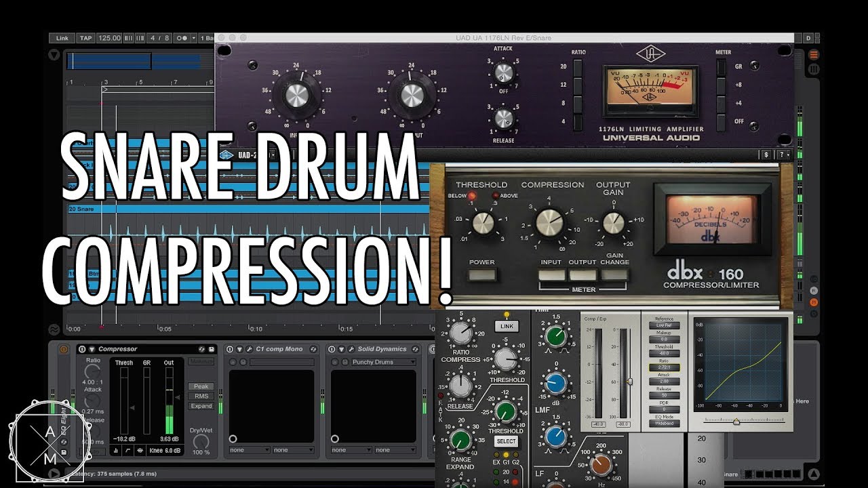Collapse the C1 comp Mono device triangle
868x488 pixels.
[239, 349]
